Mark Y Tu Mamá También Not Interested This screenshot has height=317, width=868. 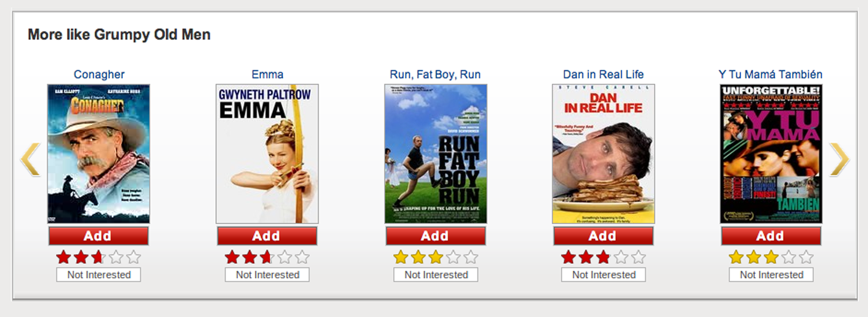tap(771, 275)
